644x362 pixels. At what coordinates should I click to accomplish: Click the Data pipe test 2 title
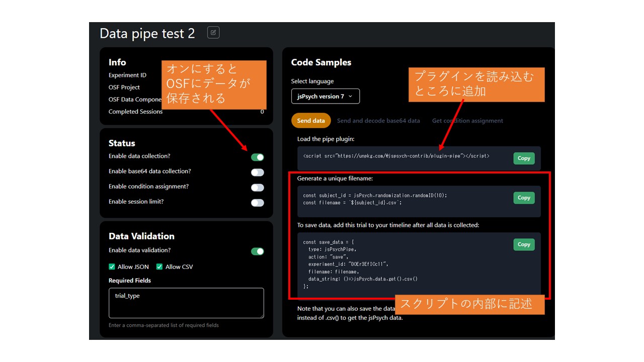[146, 33]
